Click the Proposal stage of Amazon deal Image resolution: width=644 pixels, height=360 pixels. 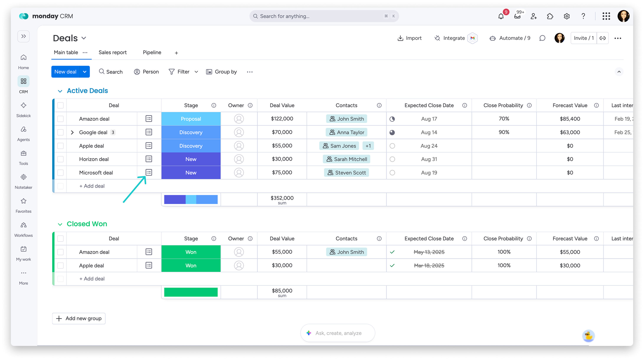click(191, 119)
